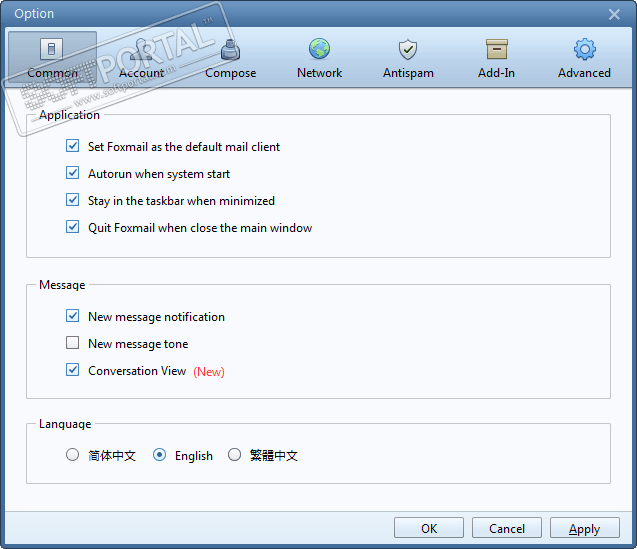Screen dimensions: 637x549
Task: Switch to the Antispam tab label
Action: (408, 73)
